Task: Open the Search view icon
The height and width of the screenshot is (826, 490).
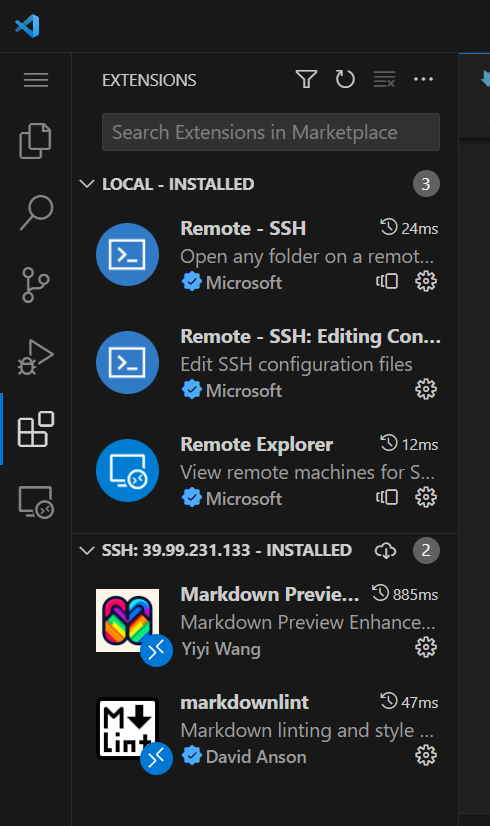Action: point(36,213)
